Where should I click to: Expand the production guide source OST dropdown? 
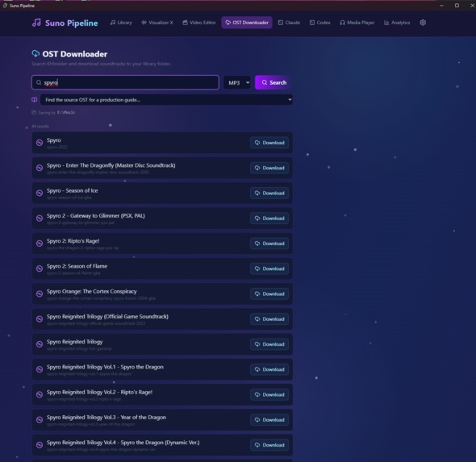point(166,100)
